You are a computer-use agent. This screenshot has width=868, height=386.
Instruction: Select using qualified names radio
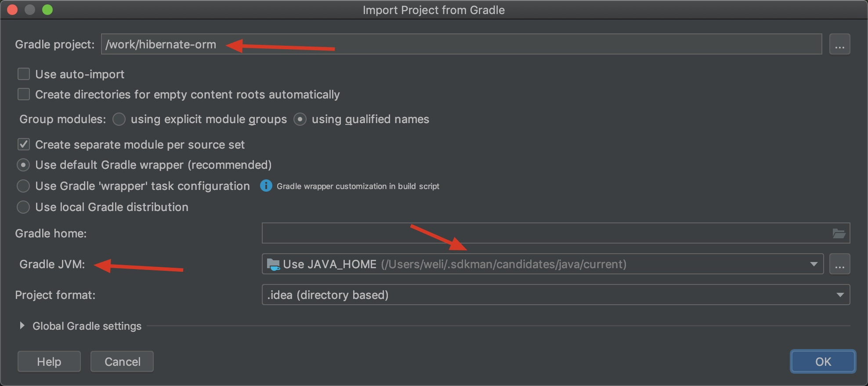pos(300,119)
